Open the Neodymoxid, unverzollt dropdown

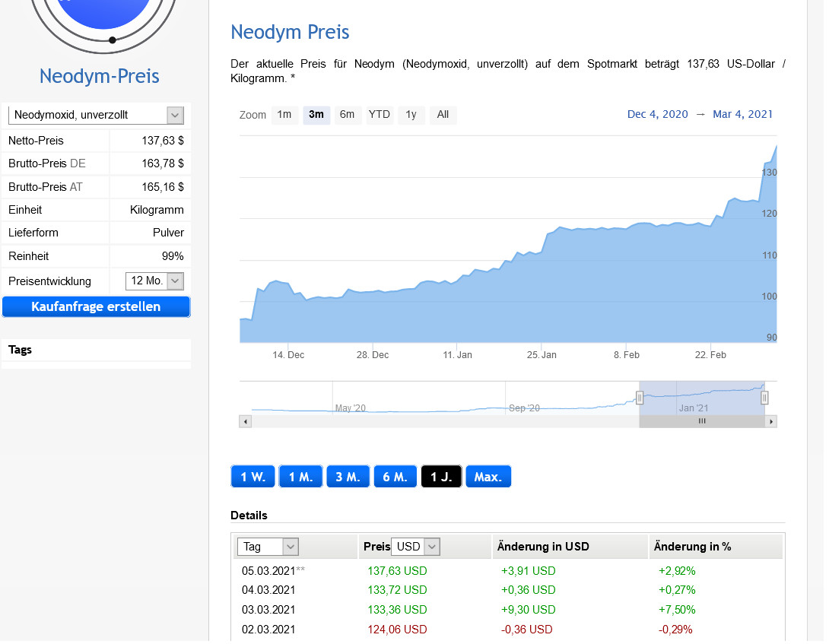click(x=97, y=116)
